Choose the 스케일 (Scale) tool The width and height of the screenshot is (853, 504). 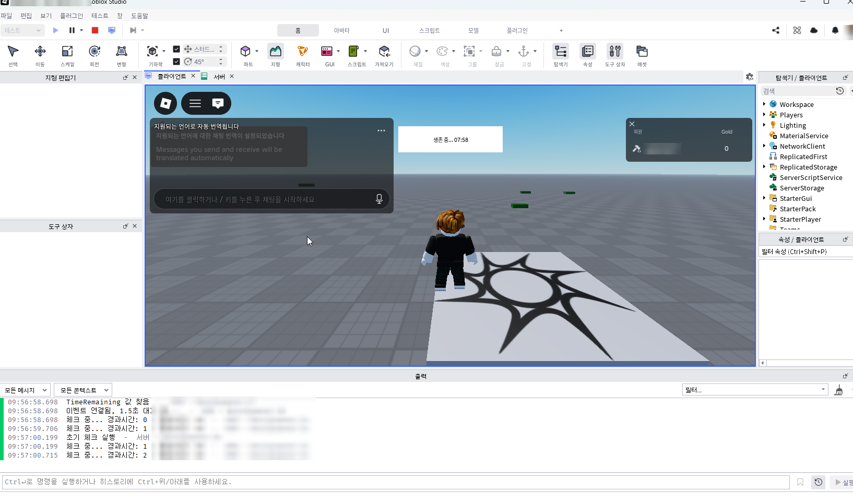click(67, 55)
